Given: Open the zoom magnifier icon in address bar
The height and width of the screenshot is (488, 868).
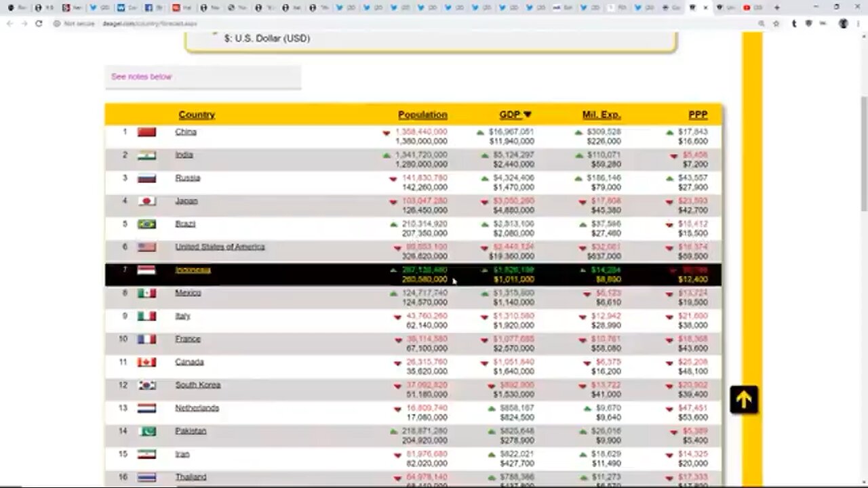Looking at the screenshot, I should point(762,23).
